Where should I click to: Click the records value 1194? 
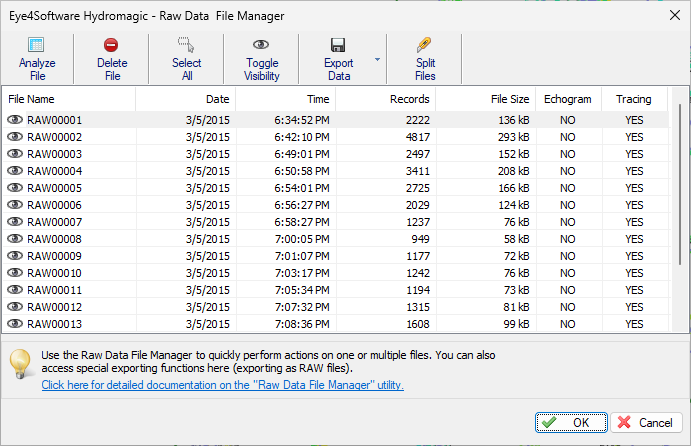tap(418, 290)
